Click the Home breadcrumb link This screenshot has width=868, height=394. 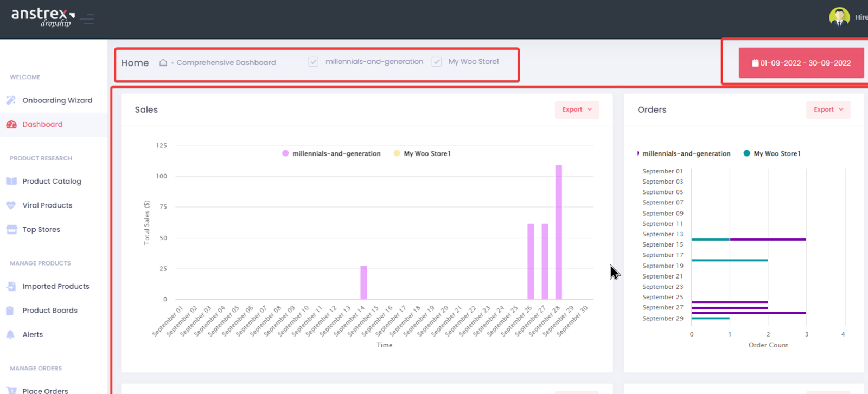135,63
